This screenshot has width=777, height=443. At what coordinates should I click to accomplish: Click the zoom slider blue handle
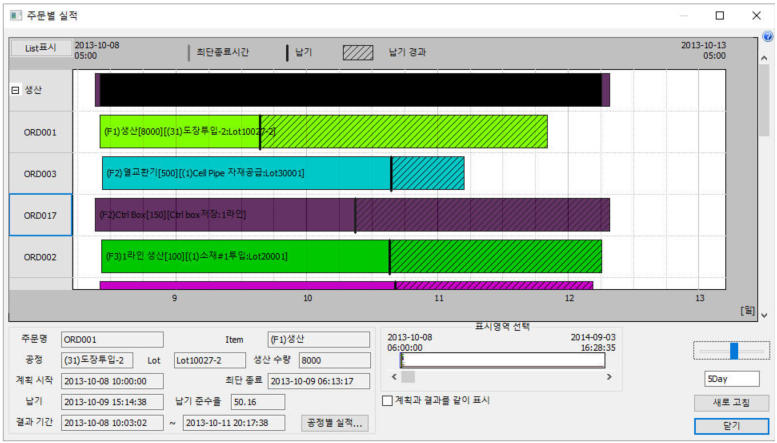coord(734,350)
